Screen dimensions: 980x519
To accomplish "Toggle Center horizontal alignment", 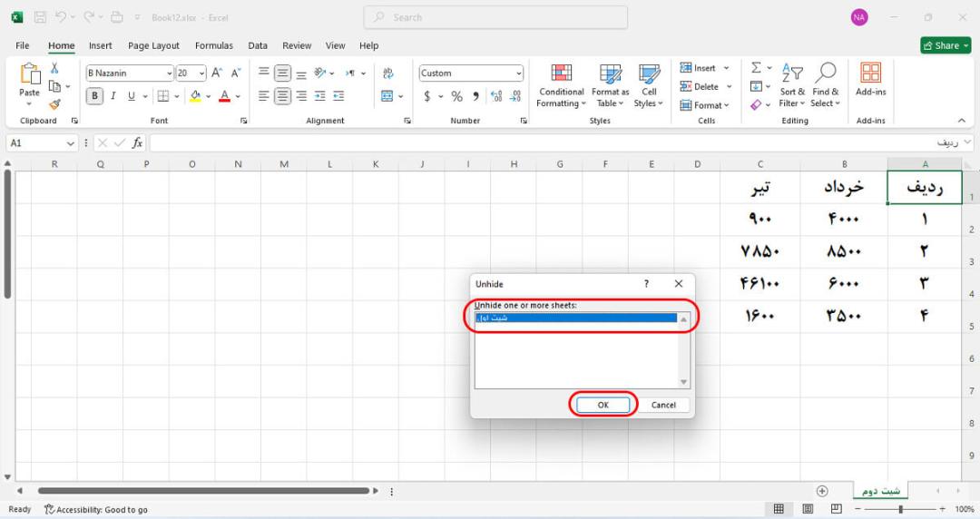I will 282,95.
